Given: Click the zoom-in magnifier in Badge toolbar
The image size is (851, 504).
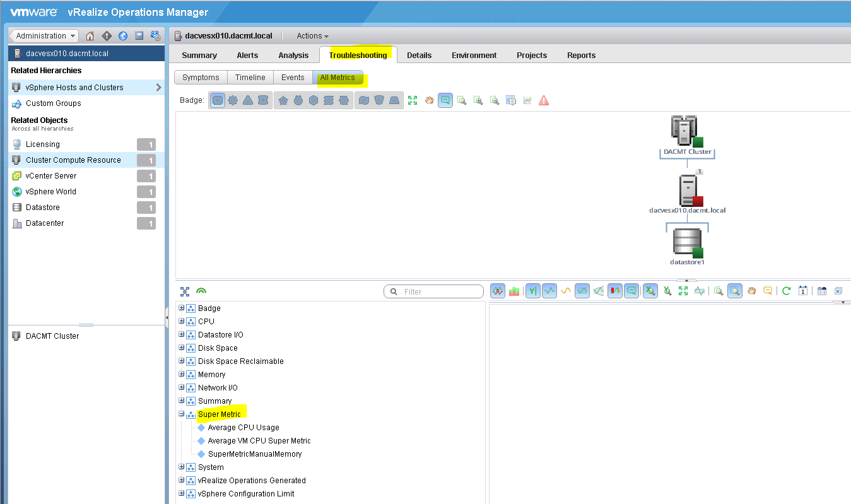Looking at the screenshot, I should click(x=478, y=100).
